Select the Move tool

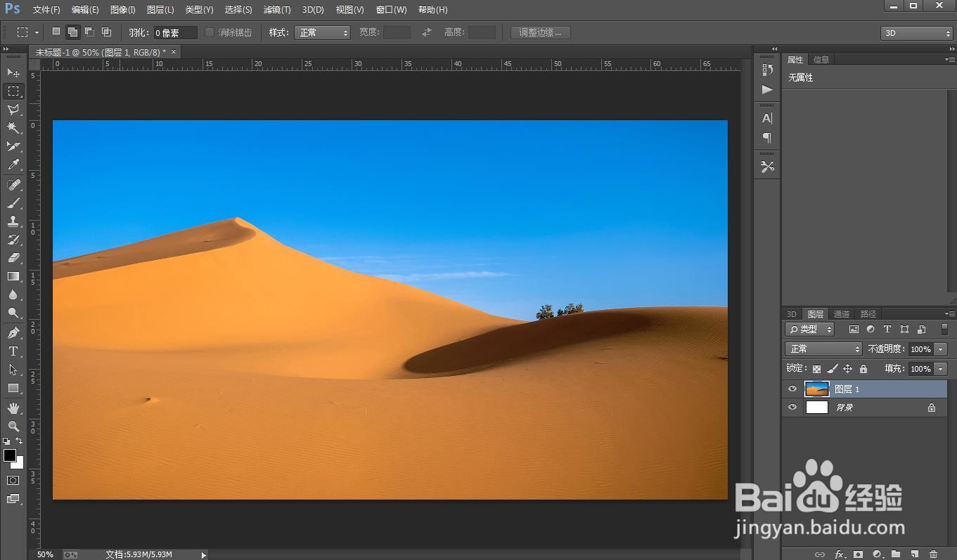point(13,73)
